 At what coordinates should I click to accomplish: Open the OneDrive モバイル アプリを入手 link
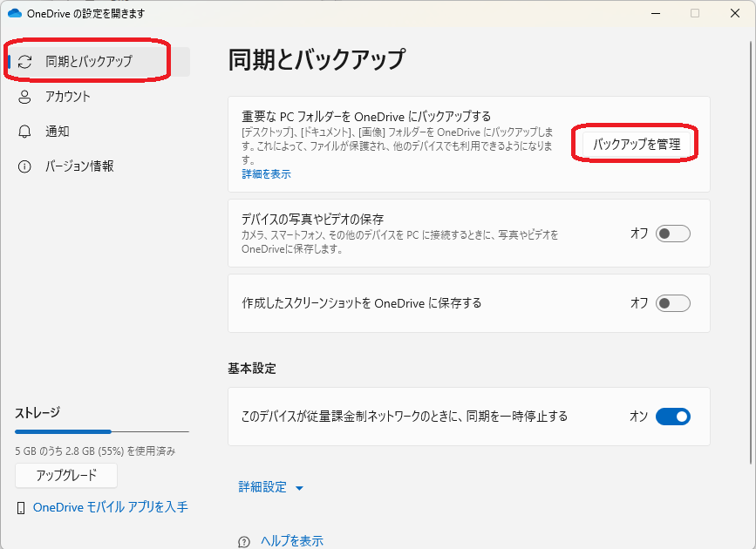(111, 507)
